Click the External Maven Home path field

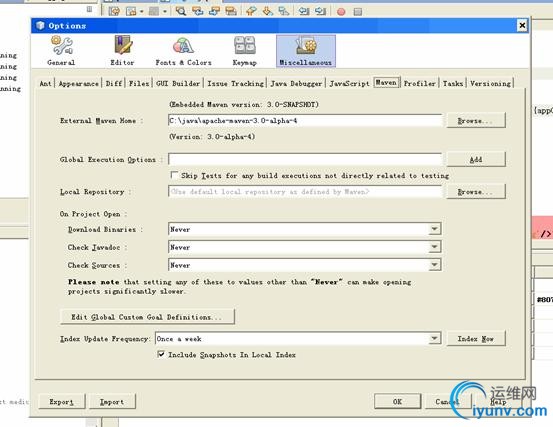pyautogui.click(x=305, y=121)
